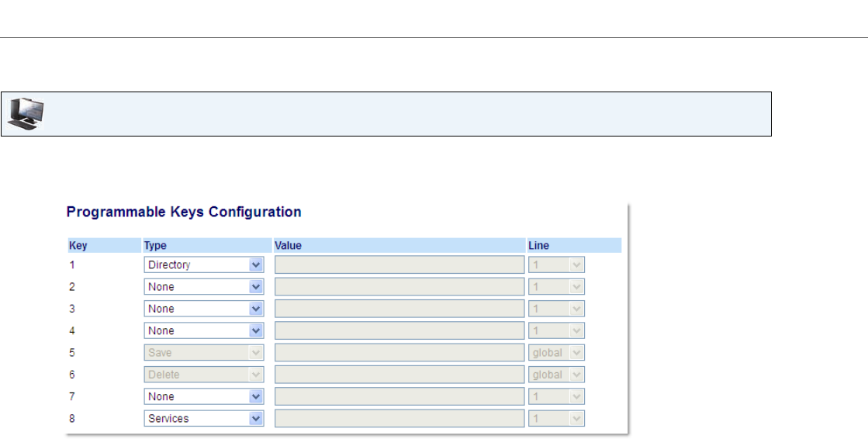Click key number 3 in Key column

click(x=72, y=309)
